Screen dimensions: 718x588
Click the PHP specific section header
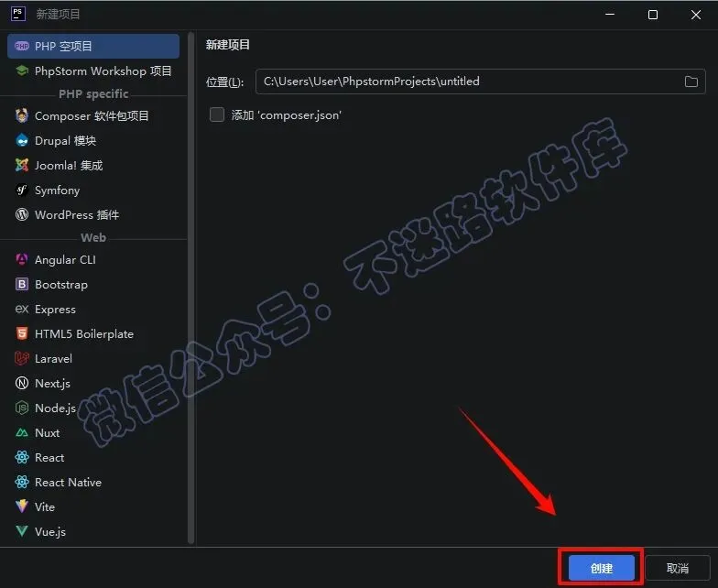coord(93,93)
